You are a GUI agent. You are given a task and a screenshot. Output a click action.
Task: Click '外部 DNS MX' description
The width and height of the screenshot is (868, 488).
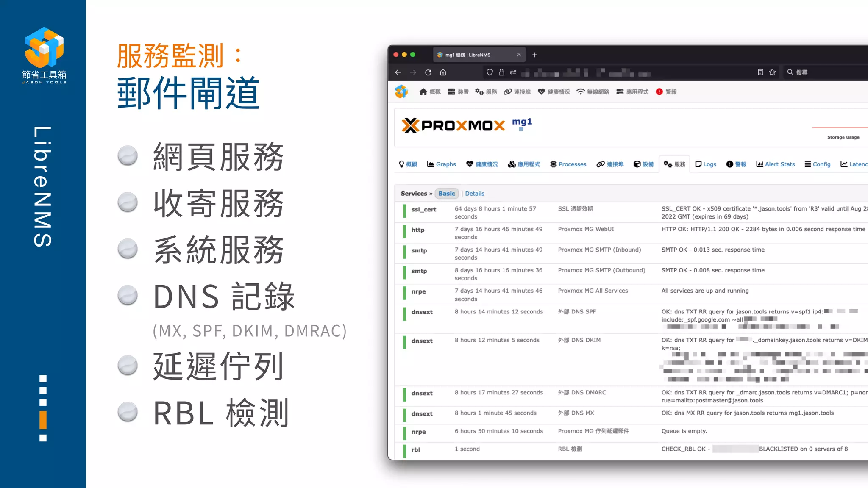coord(576,413)
